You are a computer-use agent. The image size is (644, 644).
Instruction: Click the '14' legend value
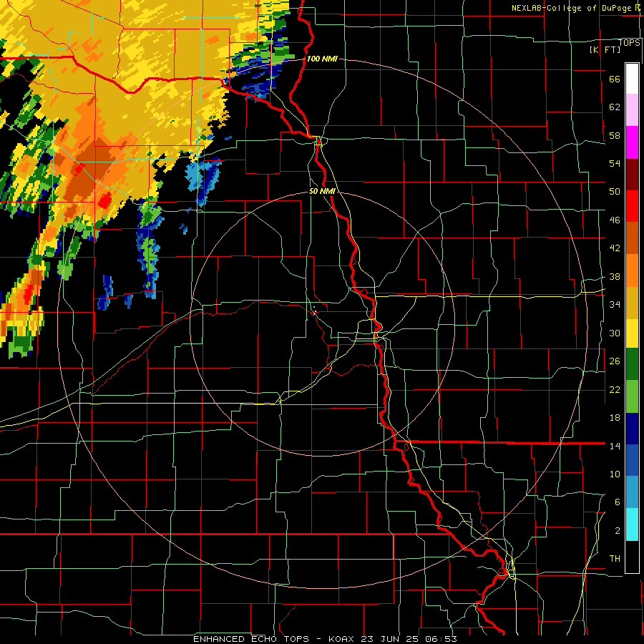click(615, 446)
